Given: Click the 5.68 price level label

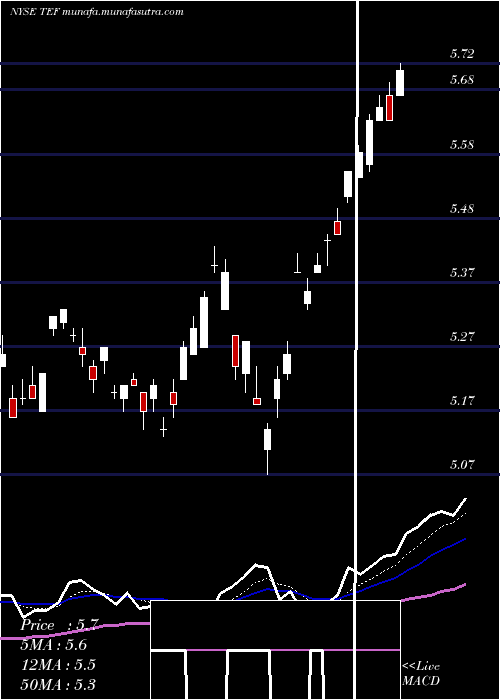Looking at the screenshot, I should coord(462,80).
